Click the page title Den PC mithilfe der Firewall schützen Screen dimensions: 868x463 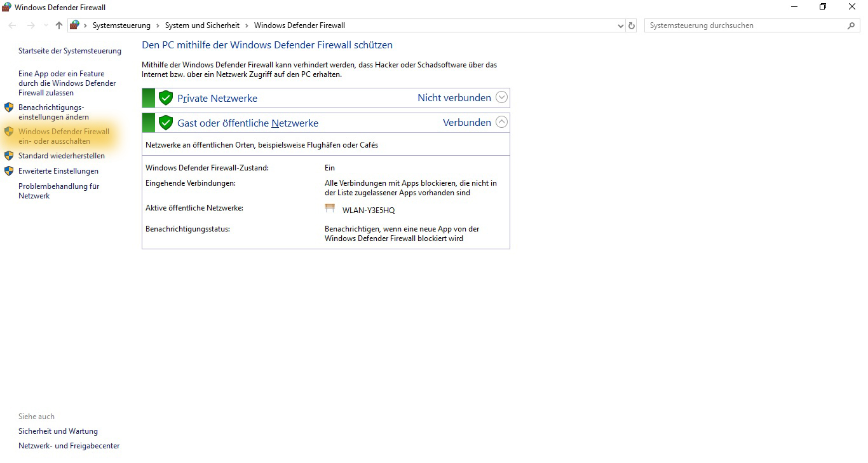[267, 45]
